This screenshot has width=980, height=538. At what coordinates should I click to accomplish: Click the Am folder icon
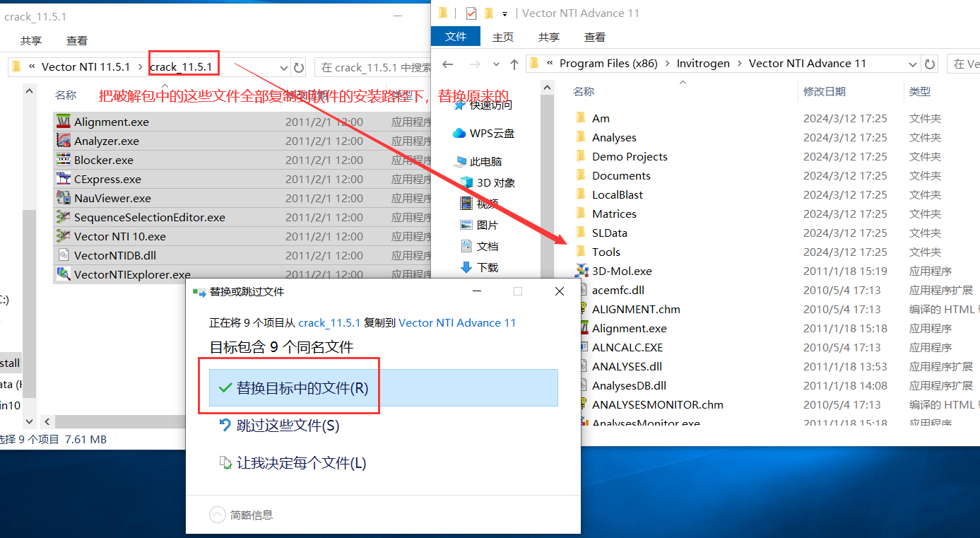point(581,118)
